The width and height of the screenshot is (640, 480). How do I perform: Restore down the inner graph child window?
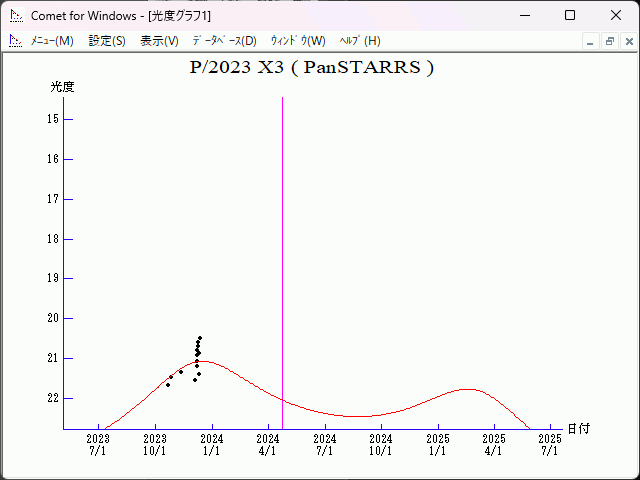click(609, 41)
